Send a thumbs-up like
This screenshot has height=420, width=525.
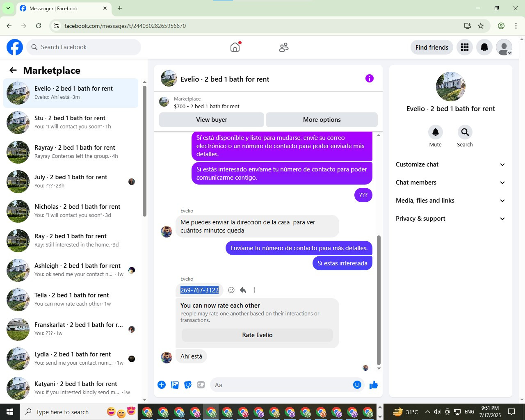point(374,385)
